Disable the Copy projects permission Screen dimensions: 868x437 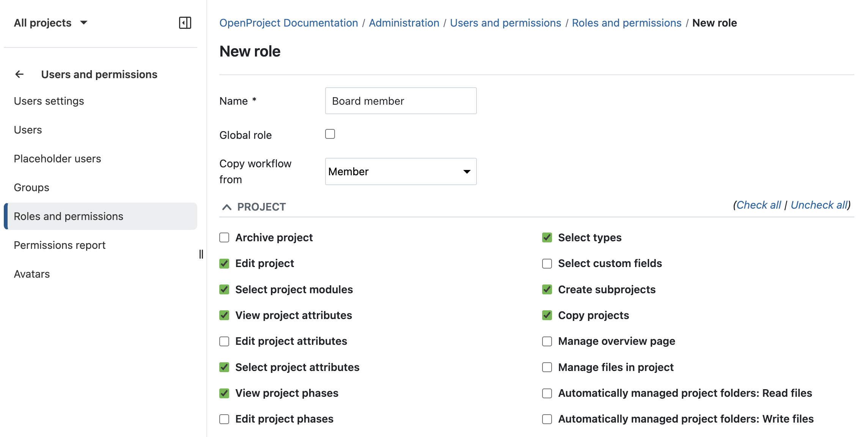point(547,315)
